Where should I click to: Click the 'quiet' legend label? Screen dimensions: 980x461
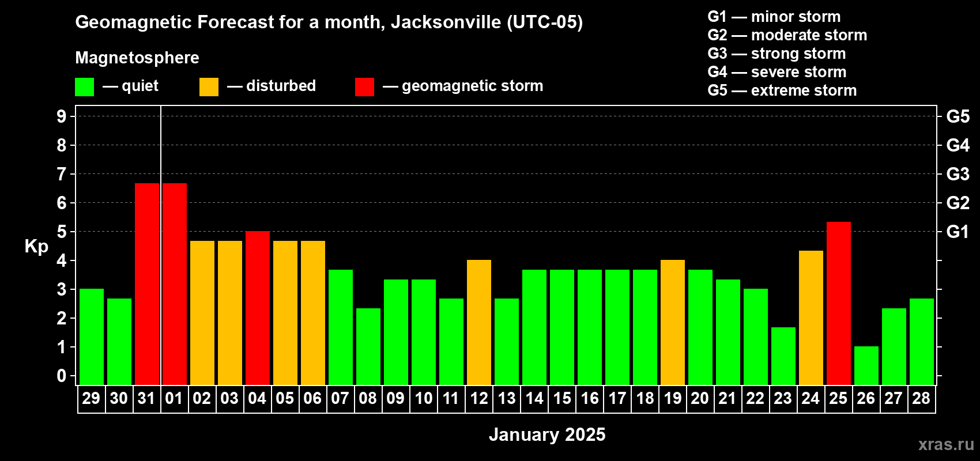pyautogui.click(x=140, y=86)
